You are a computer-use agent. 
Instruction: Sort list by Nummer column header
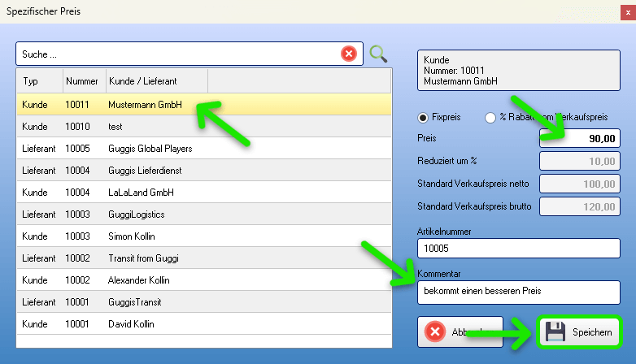click(84, 81)
